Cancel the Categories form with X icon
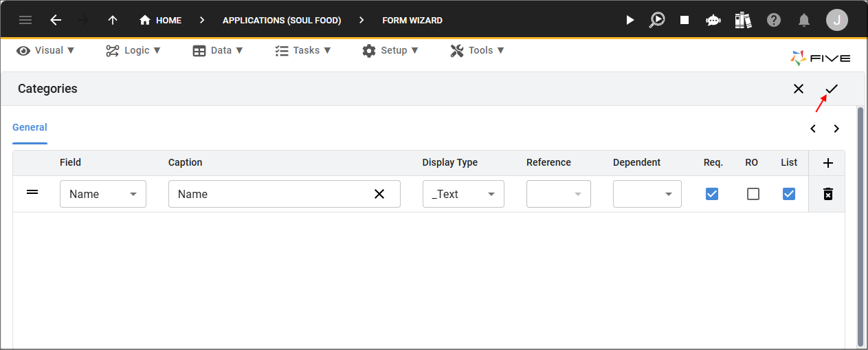Image resolution: width=868 pixels, height=350 pixels. pyautogui.click(x=799, y=89)
